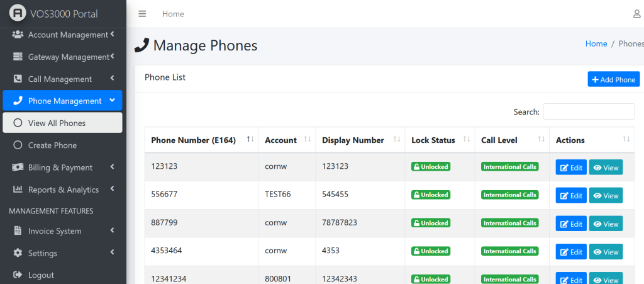
Task: Open the Reports & Analytics menu label
Action: pyautogui.click(x=64, y=190)
